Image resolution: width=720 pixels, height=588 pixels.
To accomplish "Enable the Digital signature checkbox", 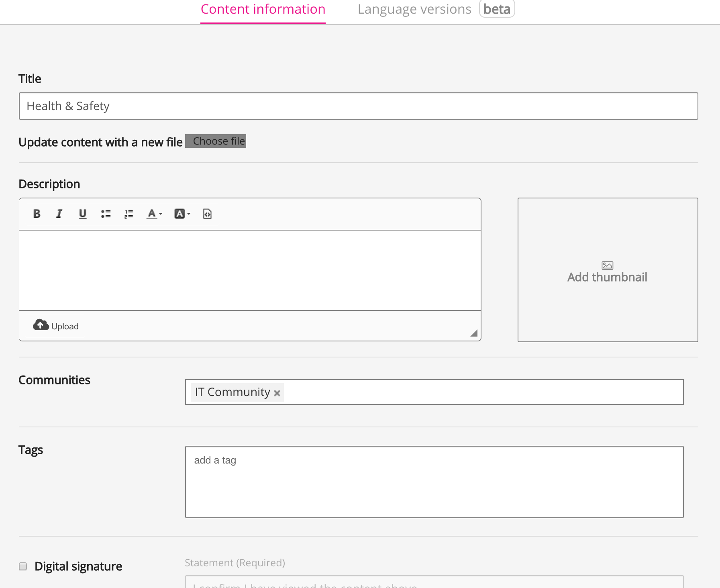I will [x=23, y=566].
